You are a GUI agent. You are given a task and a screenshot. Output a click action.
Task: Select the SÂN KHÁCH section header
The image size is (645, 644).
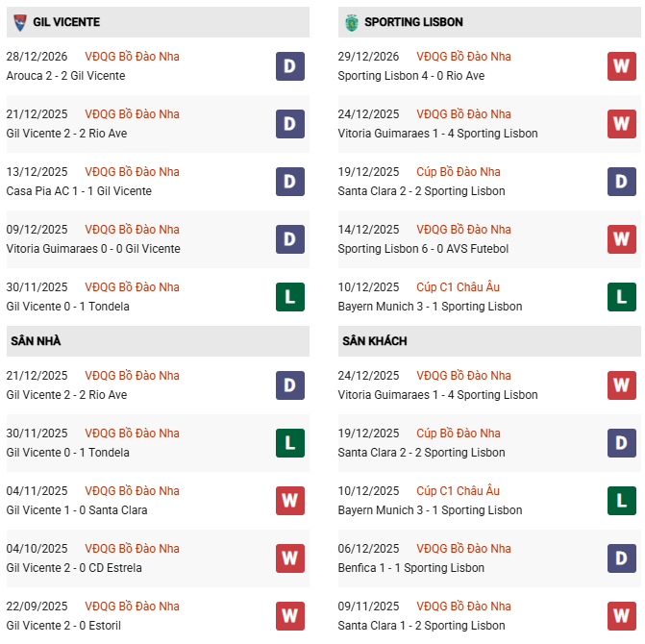pyautogui.click(x=374, y=341)
